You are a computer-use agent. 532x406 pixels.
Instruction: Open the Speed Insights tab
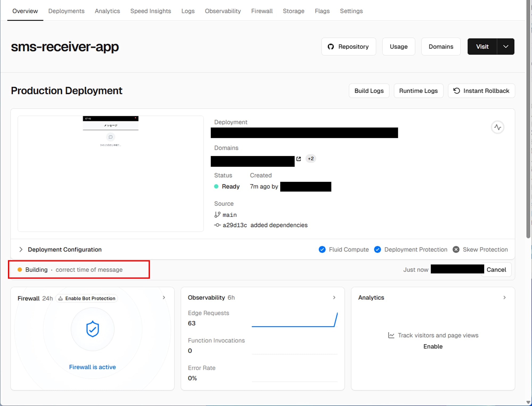tap(151, 11)
